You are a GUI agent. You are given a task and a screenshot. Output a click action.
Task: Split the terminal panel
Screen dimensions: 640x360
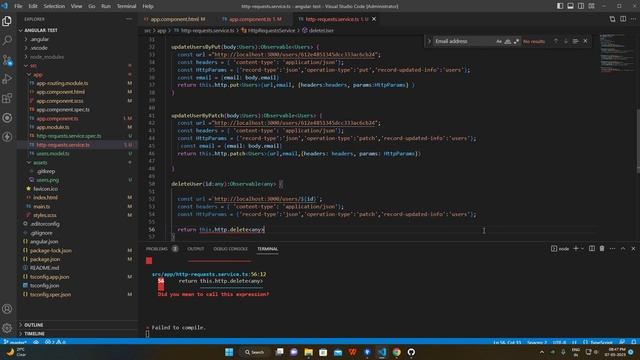592,249
